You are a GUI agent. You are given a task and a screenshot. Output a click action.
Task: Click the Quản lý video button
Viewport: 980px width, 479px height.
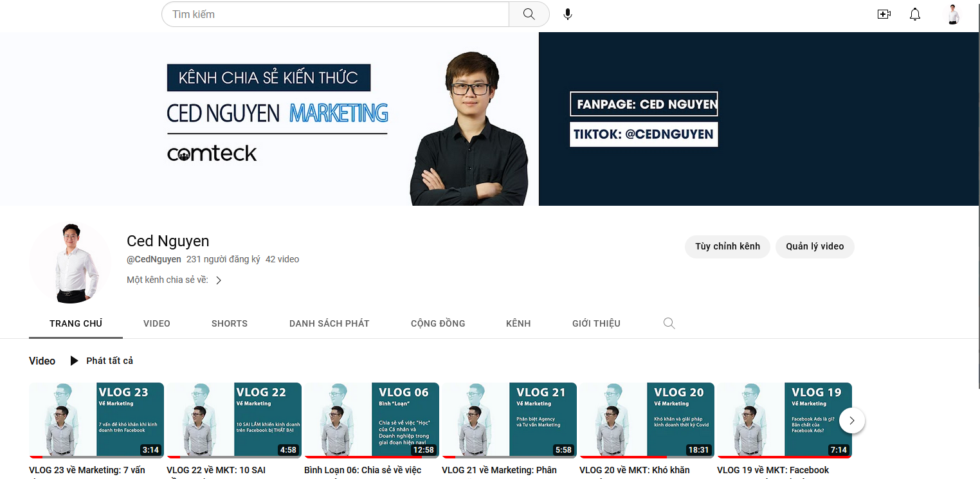point(814,246)
